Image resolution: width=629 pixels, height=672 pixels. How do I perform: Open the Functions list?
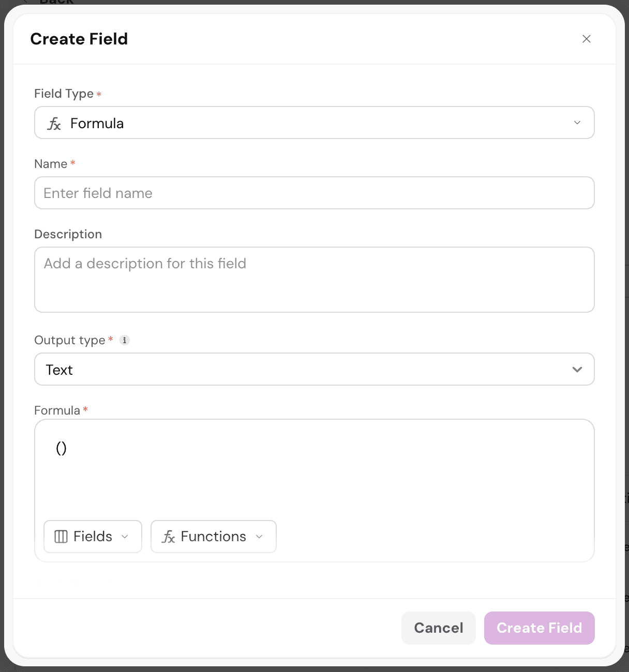pyautogui.click(x=213, y=537)
